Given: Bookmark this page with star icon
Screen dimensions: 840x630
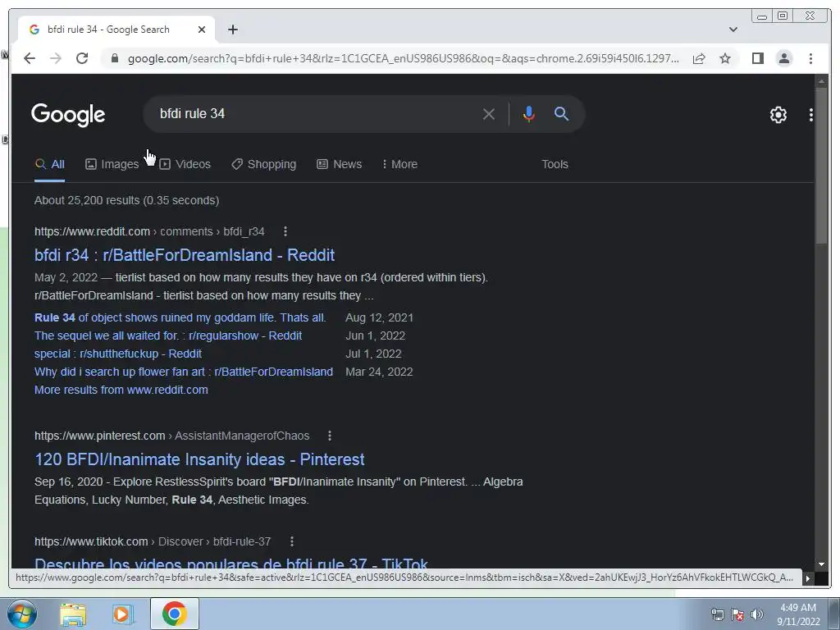Looking at the screenshot, I should pos(725,58).
